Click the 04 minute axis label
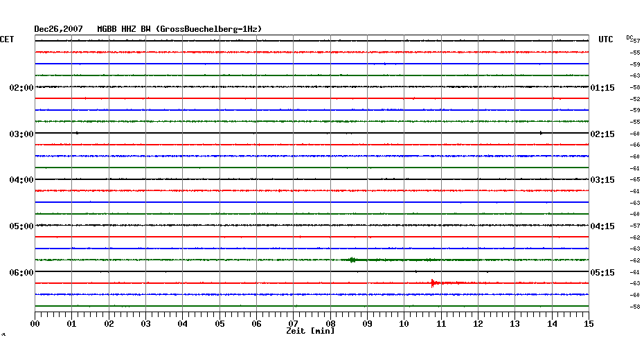The image size is (644, 342). pyautogui.click(x=183, y=324)
